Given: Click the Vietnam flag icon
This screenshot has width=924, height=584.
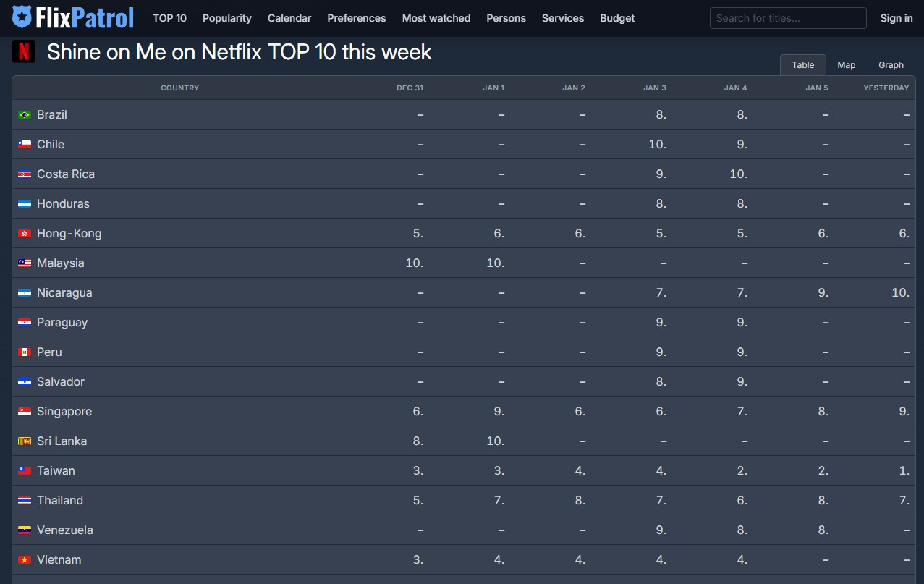Looking at the screenshot, I should pos(25,560).
